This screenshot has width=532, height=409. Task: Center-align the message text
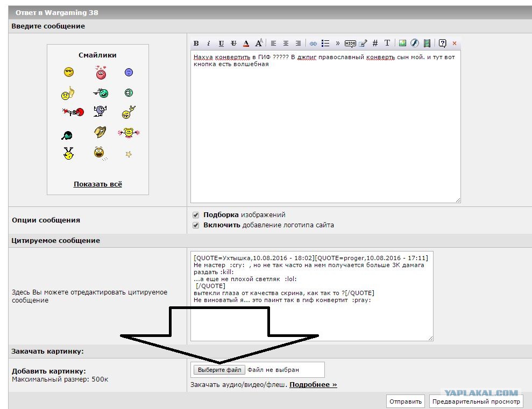coord(286,44)
